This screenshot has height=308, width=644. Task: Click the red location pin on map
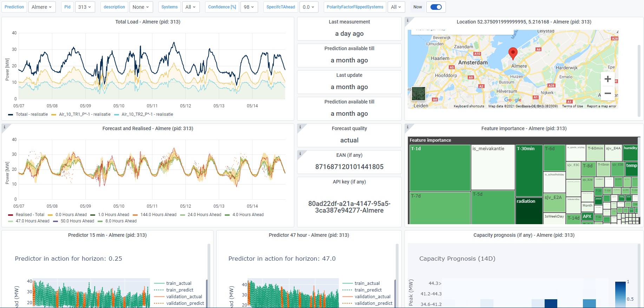513,53
